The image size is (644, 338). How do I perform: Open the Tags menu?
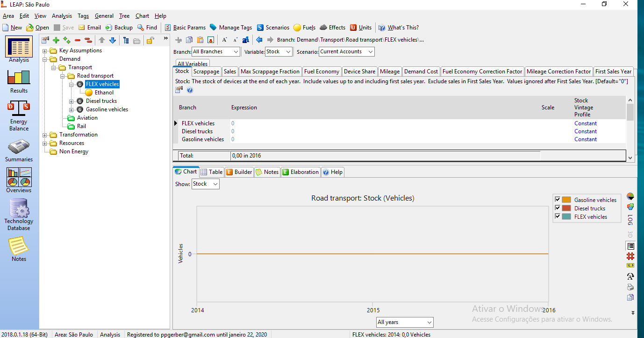pyautogui.click(x=83, y=16)
